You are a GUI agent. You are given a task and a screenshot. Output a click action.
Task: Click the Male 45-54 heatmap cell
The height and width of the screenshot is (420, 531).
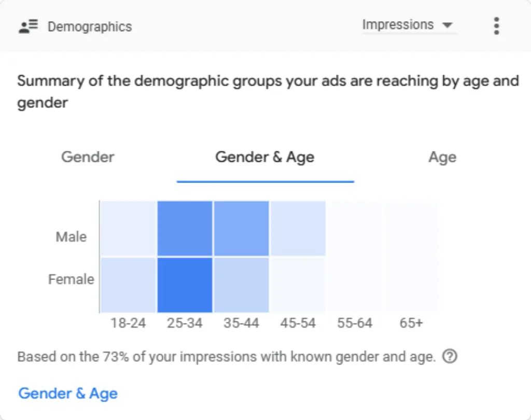298,228
